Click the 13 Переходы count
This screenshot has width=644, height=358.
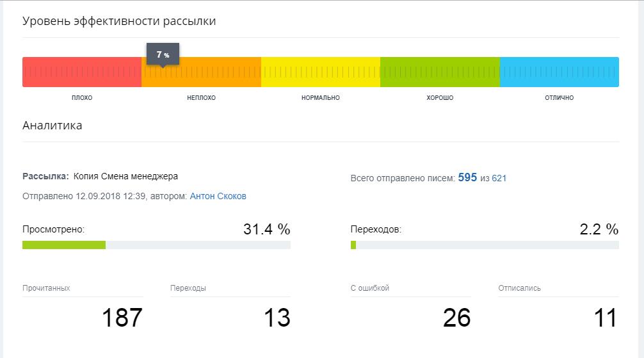tap(277, 318)
